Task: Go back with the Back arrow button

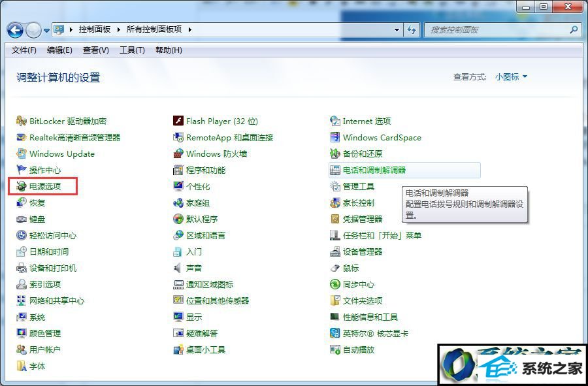Action: 16,30
